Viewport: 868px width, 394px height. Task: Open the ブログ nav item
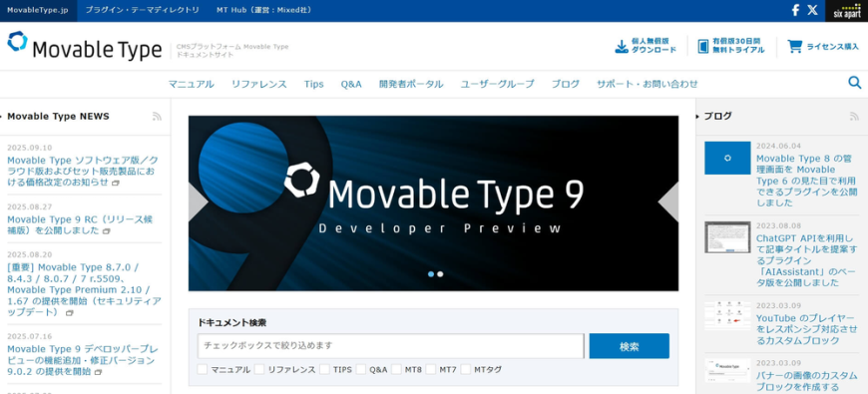(565, 84)
